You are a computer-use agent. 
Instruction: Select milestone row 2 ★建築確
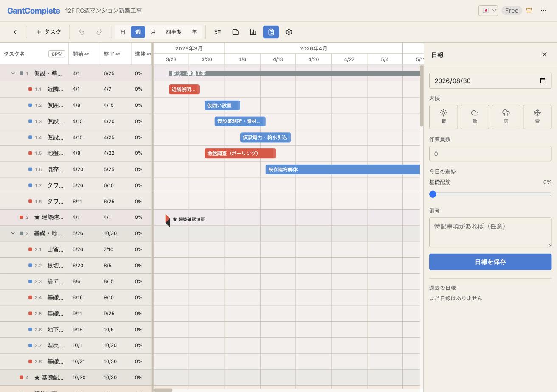tap(76, 217)
